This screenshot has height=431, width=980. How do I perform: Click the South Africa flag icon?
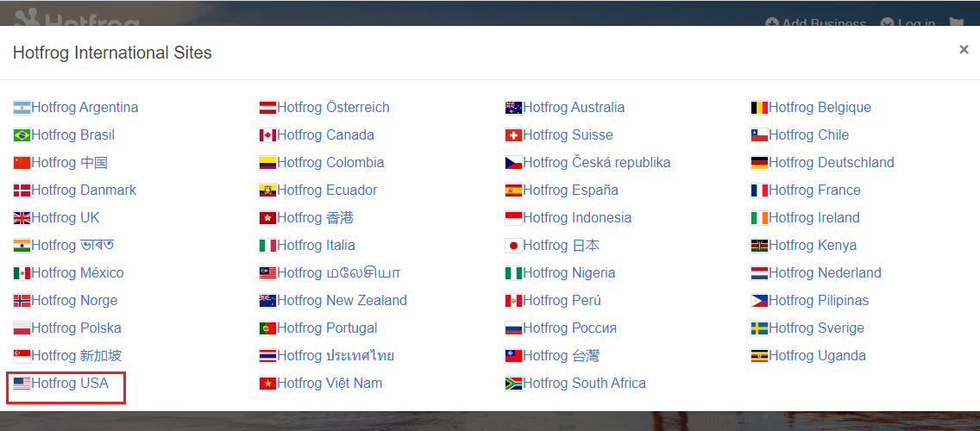tap(514, 384)
